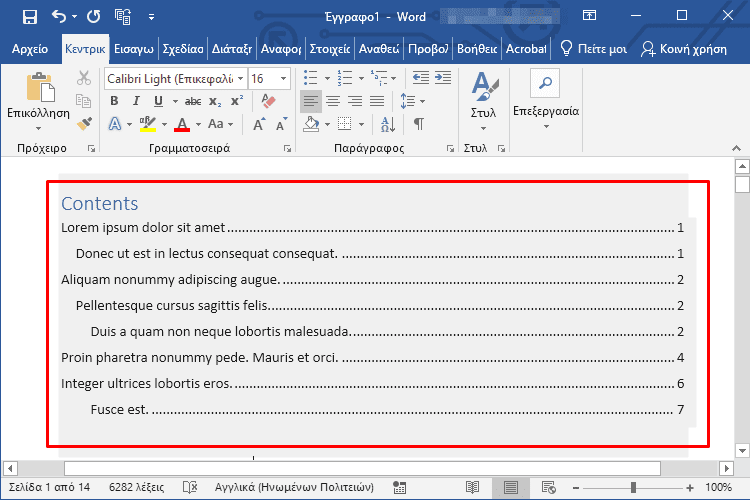
Task: Switch to the Σχεδίαση tab
Action: point(183,49)
